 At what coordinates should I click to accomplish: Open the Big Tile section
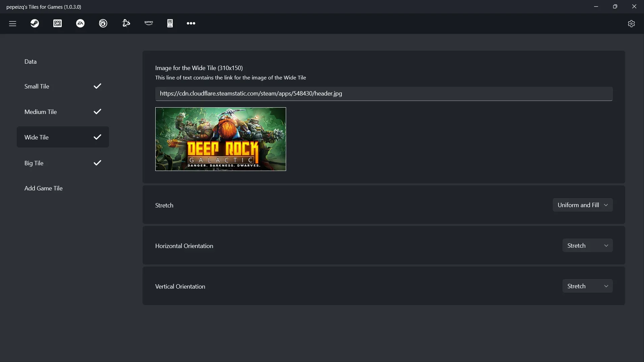(63, 163)
